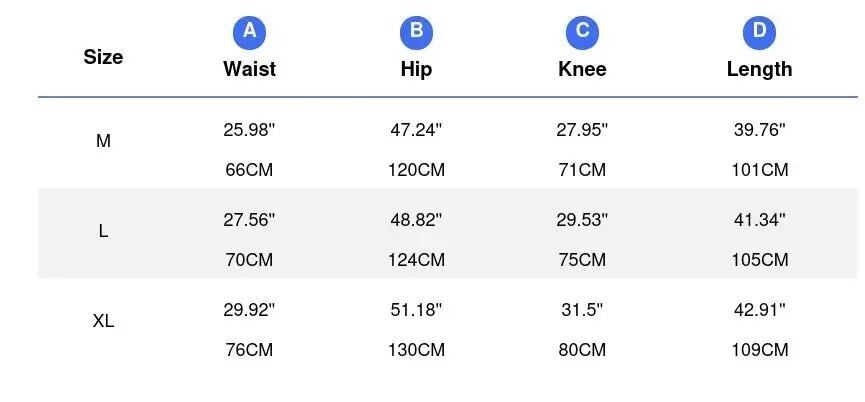Viewport: 865px width, 402px height.
Task: Click the 25.98" waist value
Action: (x=249, y=130)
